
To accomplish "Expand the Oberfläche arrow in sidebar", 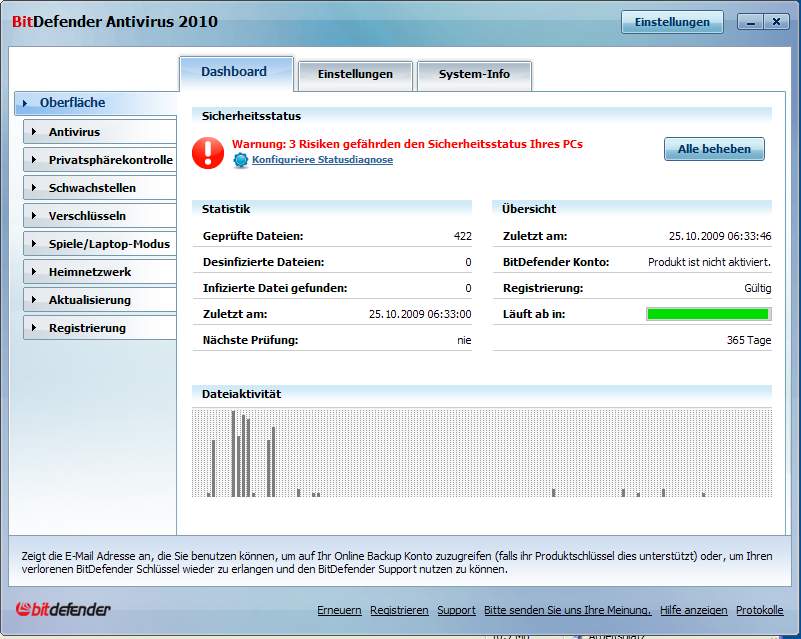I will click(x=25, y=103).
